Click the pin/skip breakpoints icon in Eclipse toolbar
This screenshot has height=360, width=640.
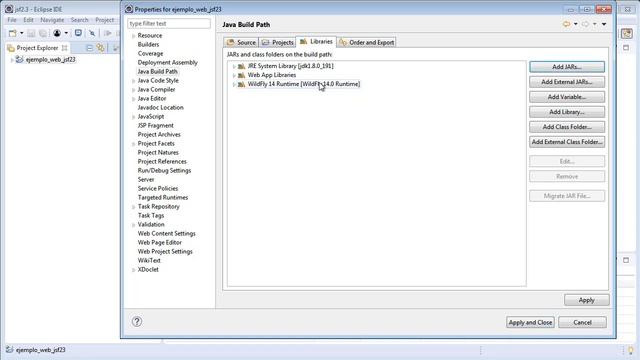pyautogui.click(x=92, y=33)
